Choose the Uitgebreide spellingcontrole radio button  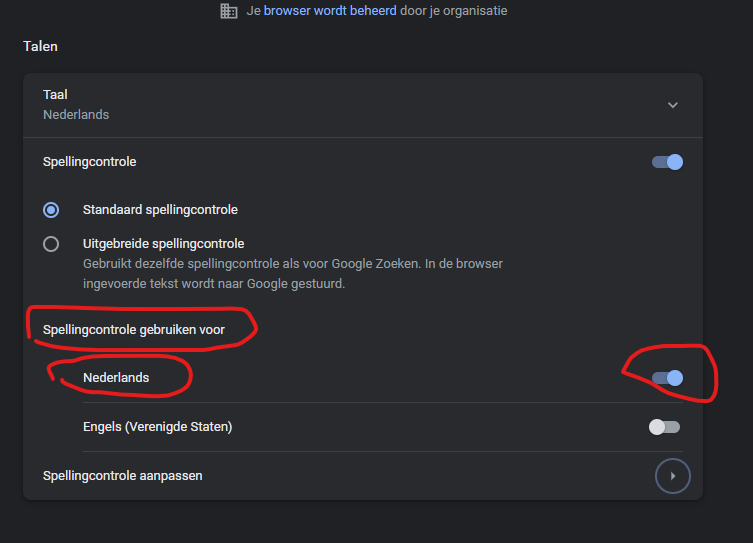51,244
